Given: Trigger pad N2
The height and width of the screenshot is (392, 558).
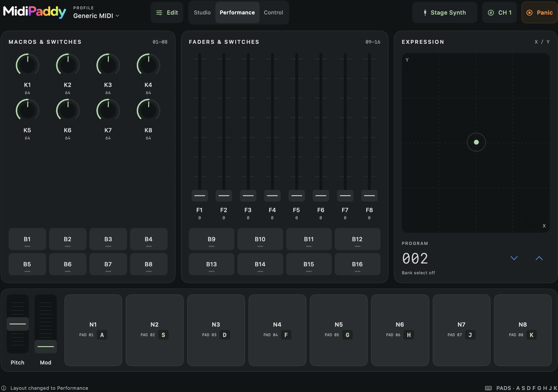Looking at the screenshot, I should pyautogui.click(x=155, y=330).
